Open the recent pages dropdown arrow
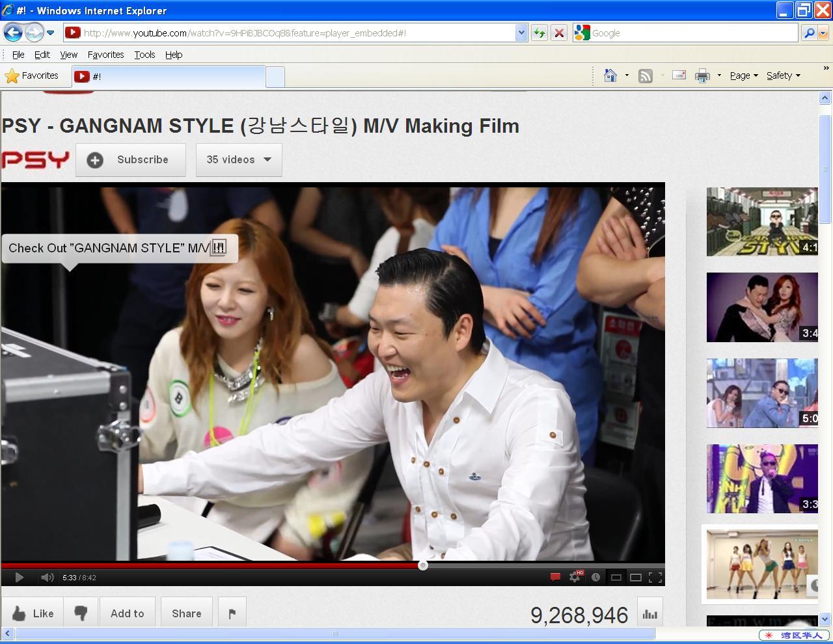This screenshot has width=833, height=644. click(50, 33)
